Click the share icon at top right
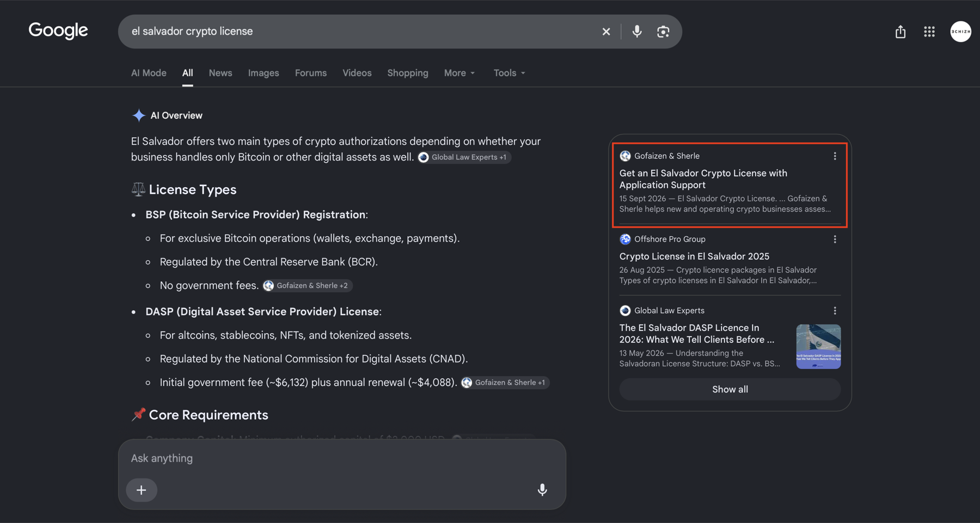The height and width of the screenshot is (523, 980). (901, 32)
